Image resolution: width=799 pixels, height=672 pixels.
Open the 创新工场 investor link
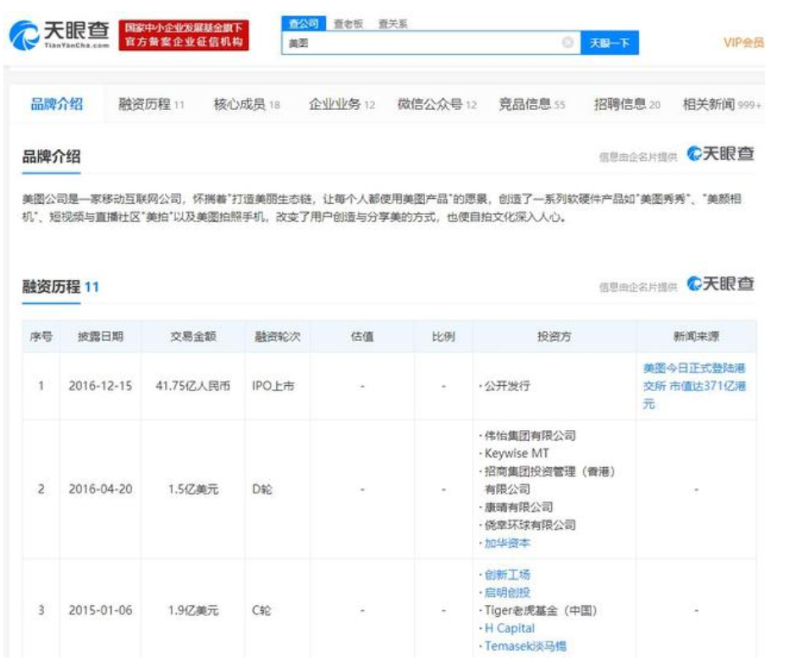507,575
